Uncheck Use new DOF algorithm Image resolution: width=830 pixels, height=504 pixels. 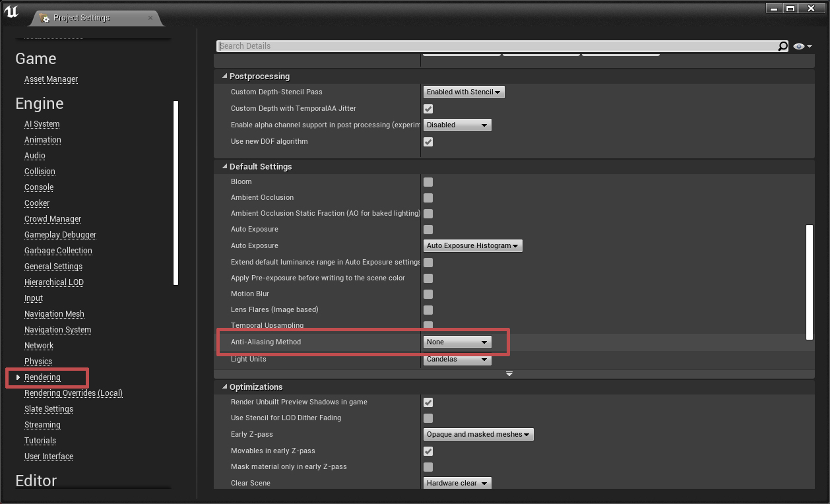click(x=428, y=142)
